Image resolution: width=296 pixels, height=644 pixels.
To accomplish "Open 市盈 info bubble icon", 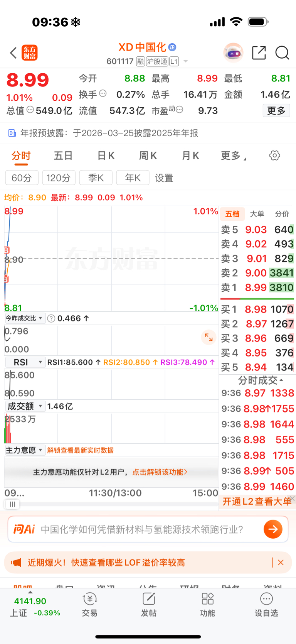I will pos(179,110).
